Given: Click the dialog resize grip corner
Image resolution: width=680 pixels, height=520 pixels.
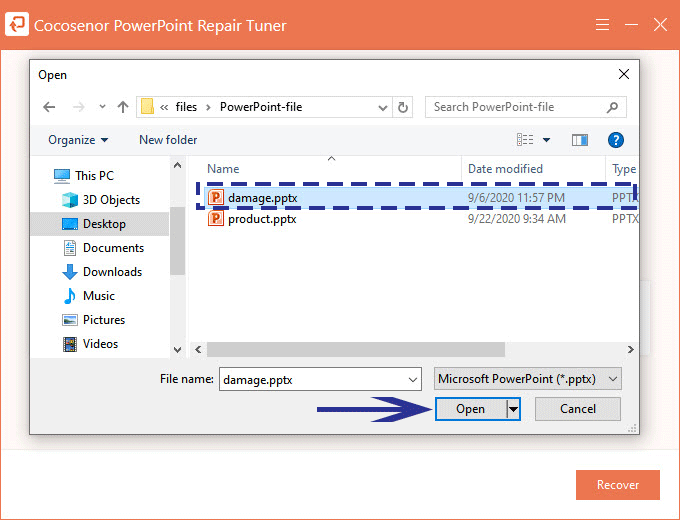Looking at the screenshot, I should [x=632, y=428].
